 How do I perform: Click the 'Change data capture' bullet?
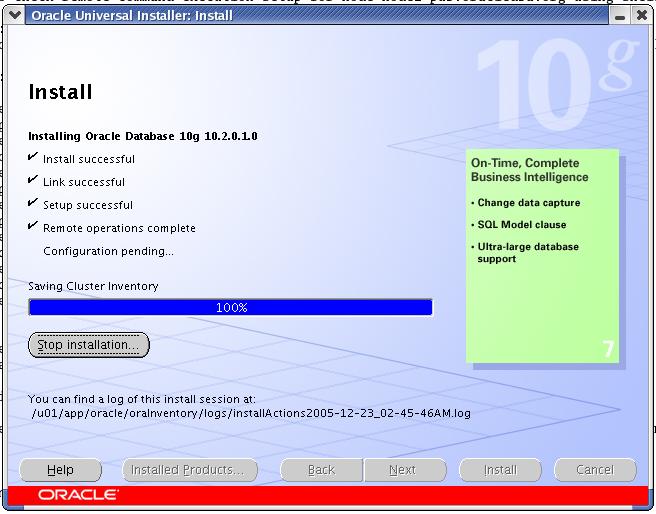529,203
